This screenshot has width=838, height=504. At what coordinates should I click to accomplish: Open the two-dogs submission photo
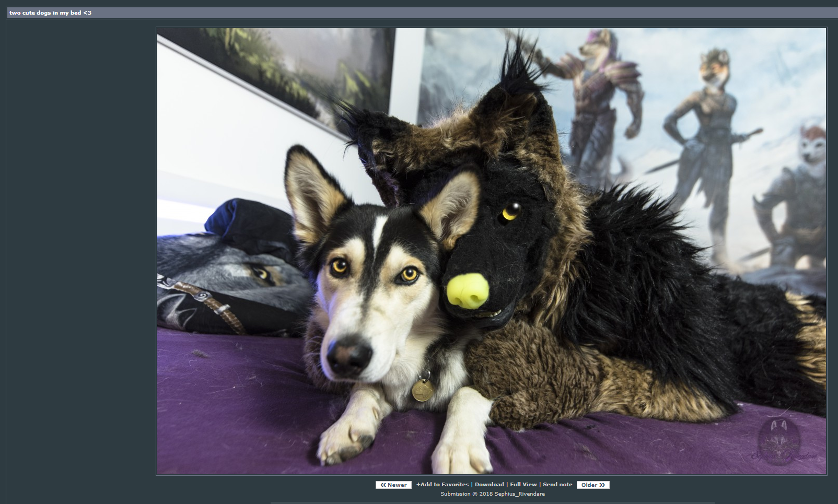pyautogui.click(x=492, y=251)
